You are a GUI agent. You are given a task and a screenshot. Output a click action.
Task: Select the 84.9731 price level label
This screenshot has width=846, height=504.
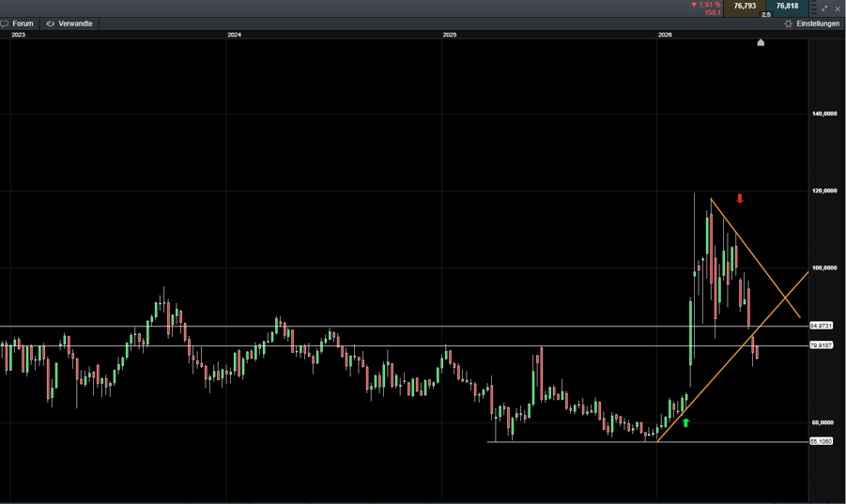(x=821, y=326)
